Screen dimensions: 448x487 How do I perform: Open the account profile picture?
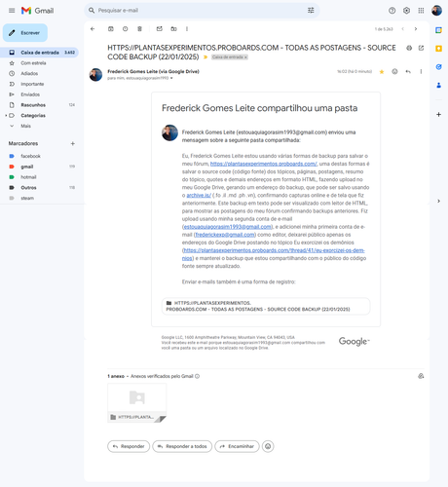pyautogui.click(x=436, y=11)
